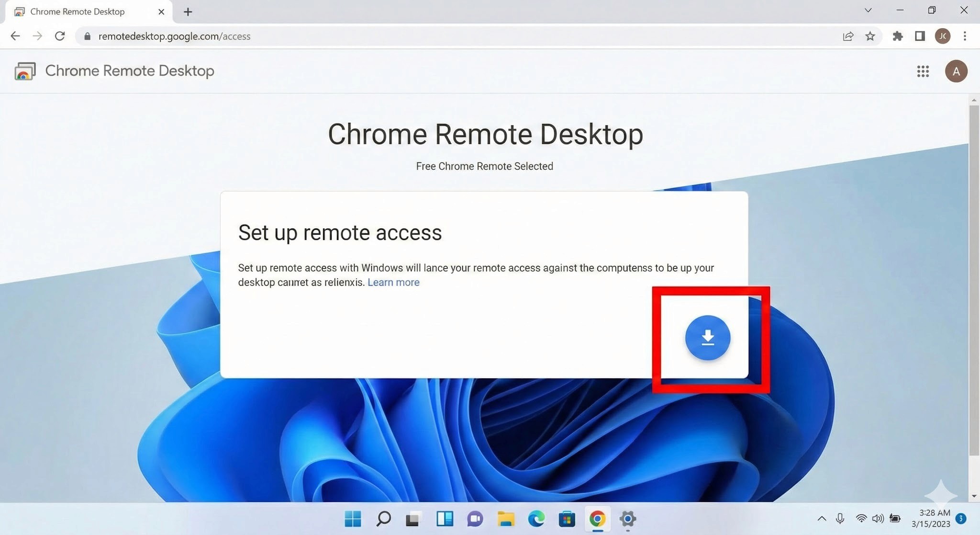980x535 pixels.
Task: Click the Chrome Remote Desktop logo
Action: pos(25,71)
